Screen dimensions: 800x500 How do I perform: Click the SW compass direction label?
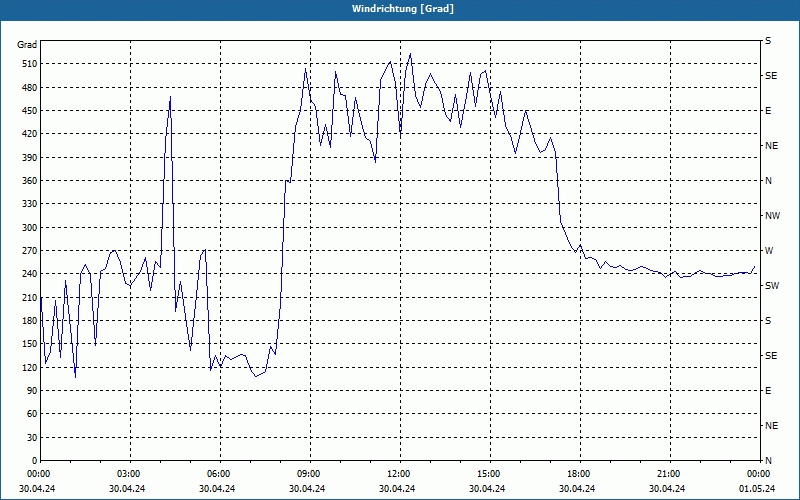pyautogui.click(x=772, y=286)
